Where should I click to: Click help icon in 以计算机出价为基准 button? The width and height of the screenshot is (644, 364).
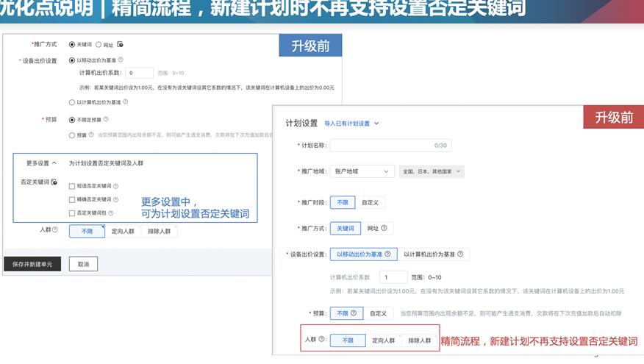460,254
